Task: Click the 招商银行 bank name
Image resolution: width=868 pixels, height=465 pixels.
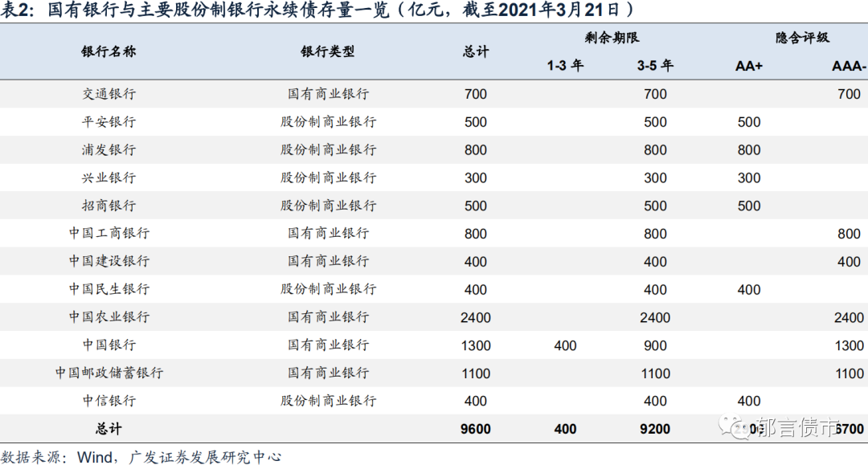Action: click(108, 206)
